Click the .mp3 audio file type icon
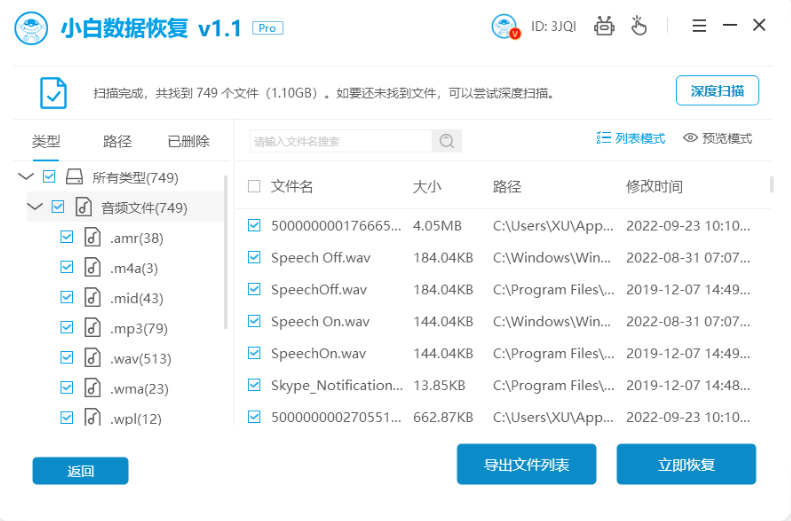This screenshot has width=791, height=521. (93, 328)
